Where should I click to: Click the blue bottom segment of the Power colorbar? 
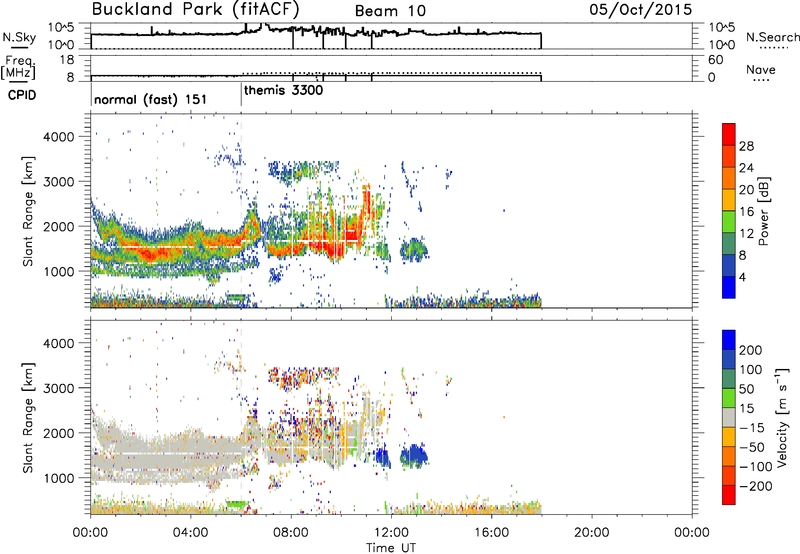(x=729, y=287)
